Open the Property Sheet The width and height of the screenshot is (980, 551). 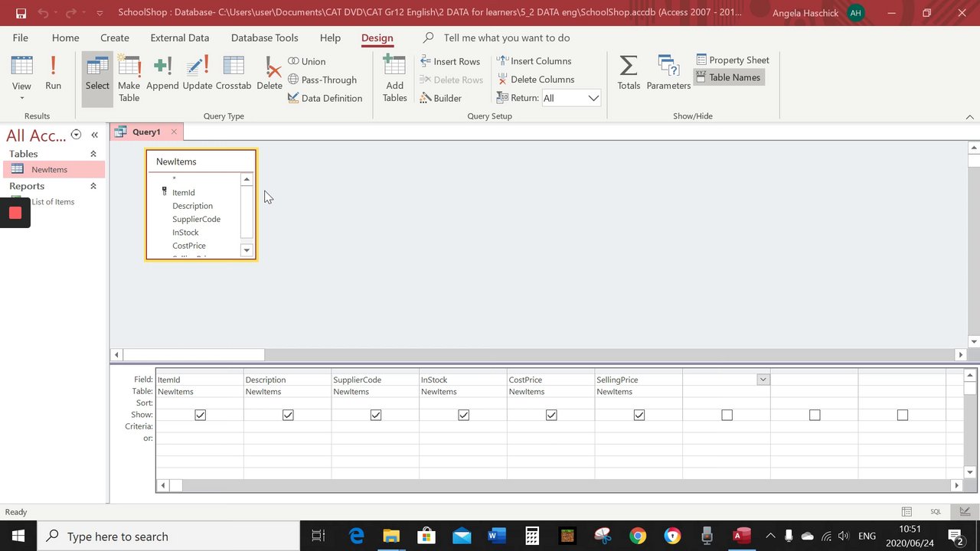pos(733,60)
